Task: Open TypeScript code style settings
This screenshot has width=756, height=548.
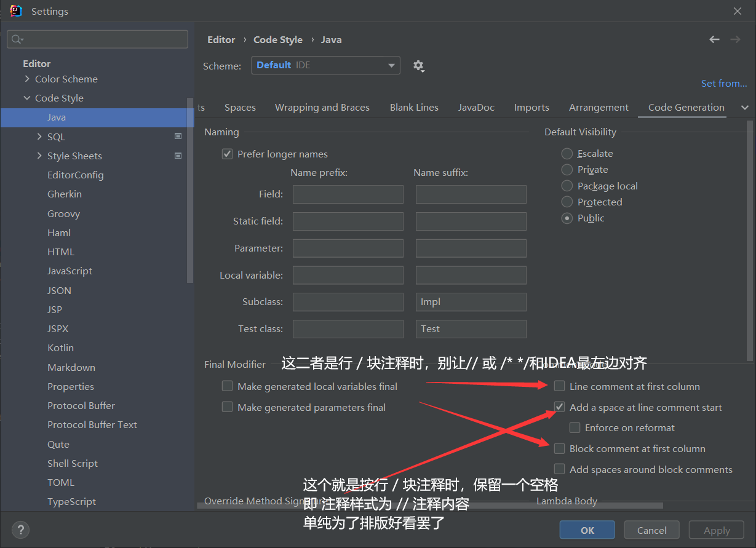Action: click(72, 501)
